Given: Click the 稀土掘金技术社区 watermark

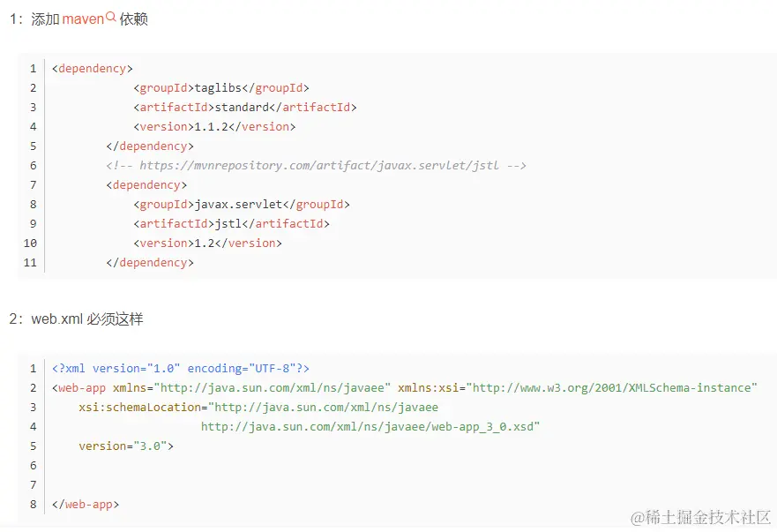Looking at the screenshot, I should click(699, 516).
